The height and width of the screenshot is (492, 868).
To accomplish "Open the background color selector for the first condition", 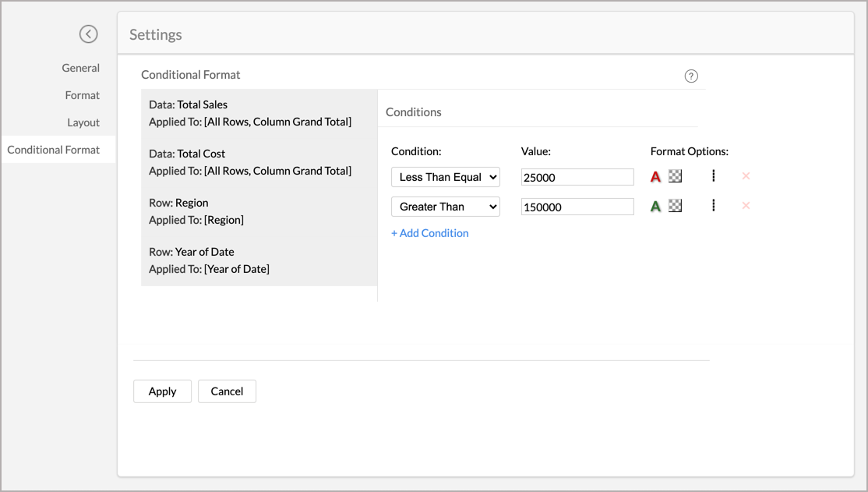I will coord(675,176).
